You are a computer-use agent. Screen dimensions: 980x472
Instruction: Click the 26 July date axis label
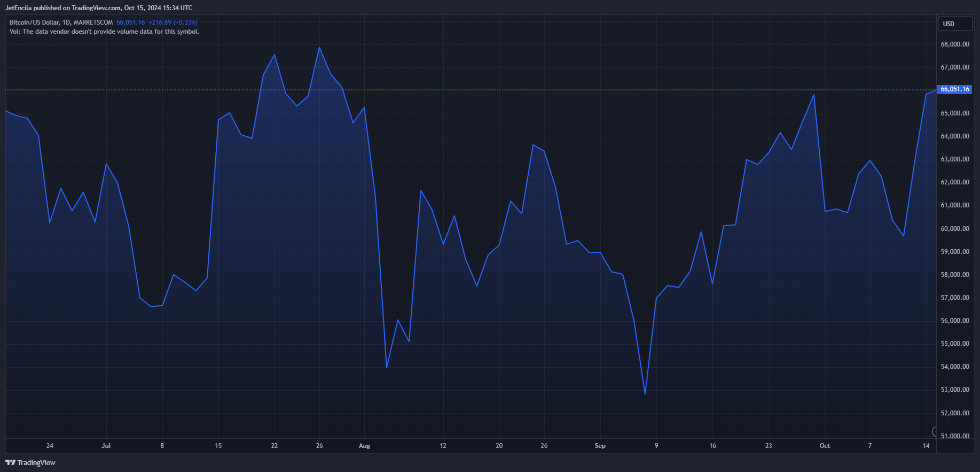(x=319, y=446)
